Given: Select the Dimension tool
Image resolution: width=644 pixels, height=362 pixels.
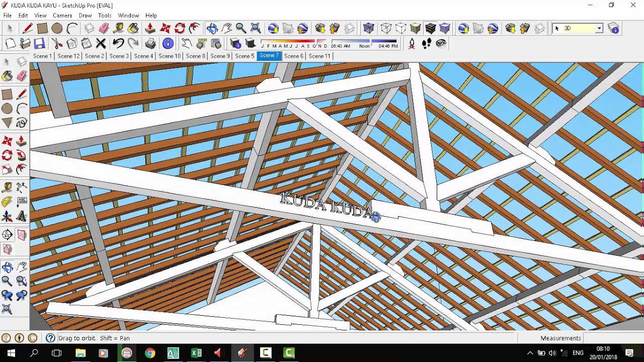Looking at the screenshot, I should pos(22,188).
